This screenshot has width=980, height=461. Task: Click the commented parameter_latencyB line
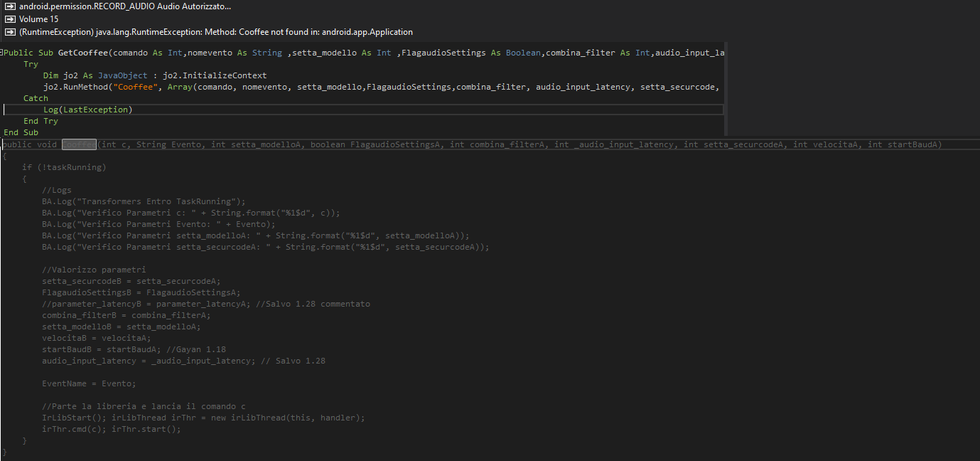coord(206,304)
